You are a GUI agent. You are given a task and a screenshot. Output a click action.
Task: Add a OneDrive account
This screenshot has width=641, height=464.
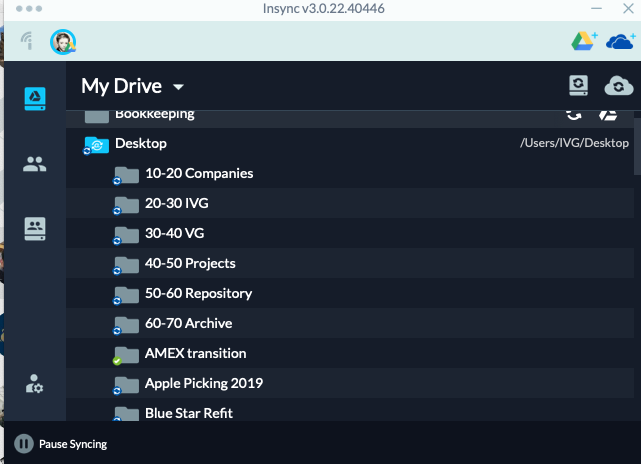tap(621, 41)
